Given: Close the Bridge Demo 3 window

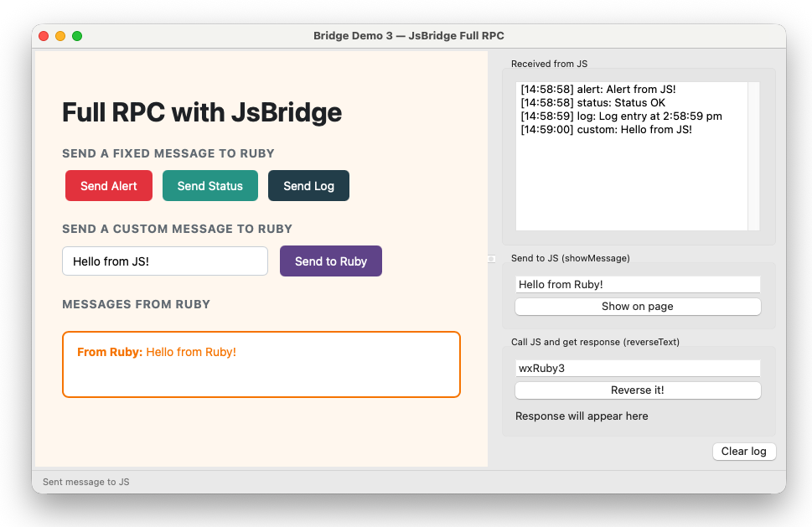Looking at the screenshot, I should point(44,36).
